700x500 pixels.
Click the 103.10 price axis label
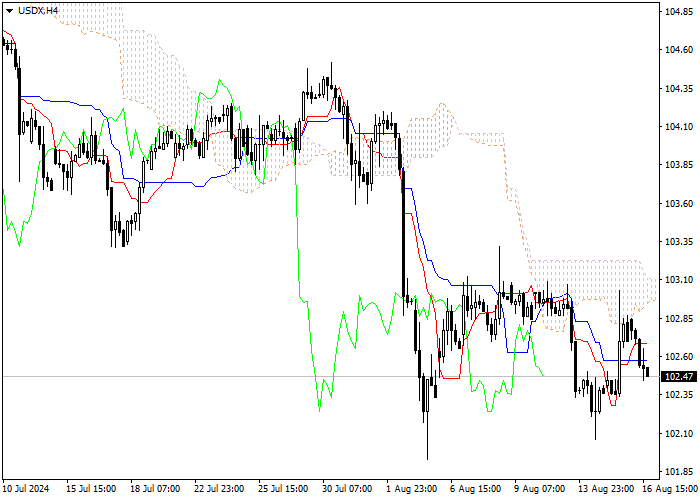(679, 280)
